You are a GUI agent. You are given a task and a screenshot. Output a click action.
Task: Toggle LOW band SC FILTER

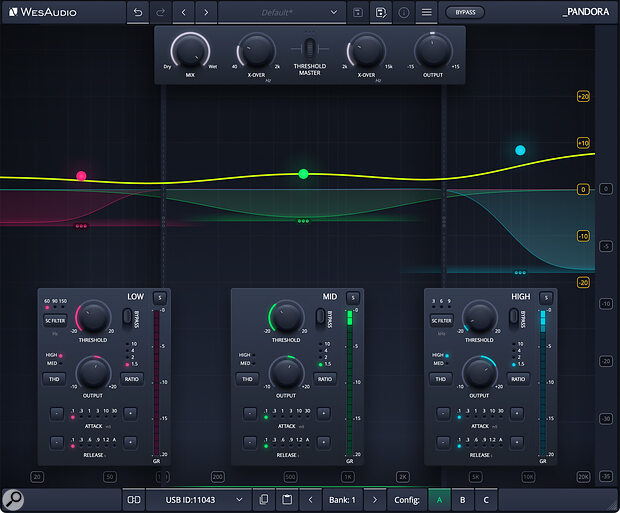[x=55, y=320]
